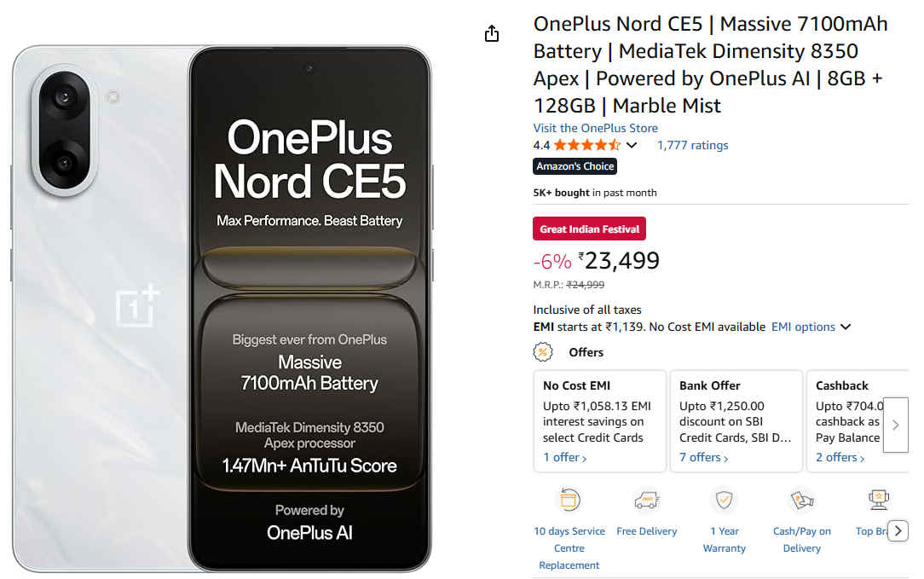This screenshot has height=579, width=924.
Task: Click the Great Indian Festival badge
Action: point(589,229)
